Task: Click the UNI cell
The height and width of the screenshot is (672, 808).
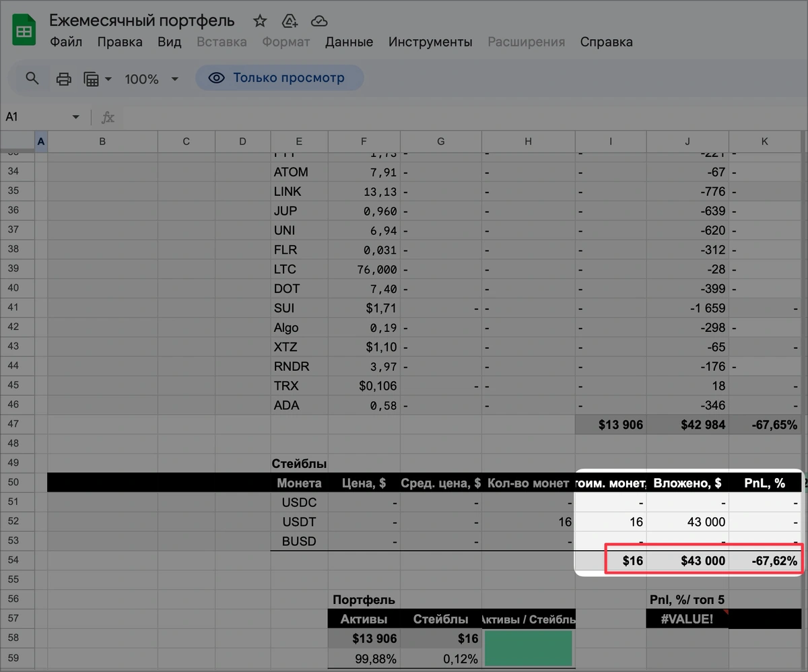Action: (x=299, y=230)
